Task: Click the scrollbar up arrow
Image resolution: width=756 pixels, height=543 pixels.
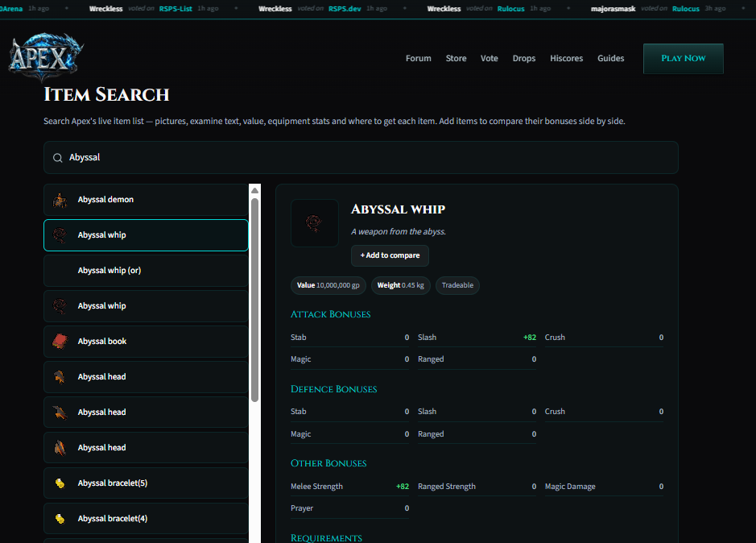Action: (x=254, y=190)
